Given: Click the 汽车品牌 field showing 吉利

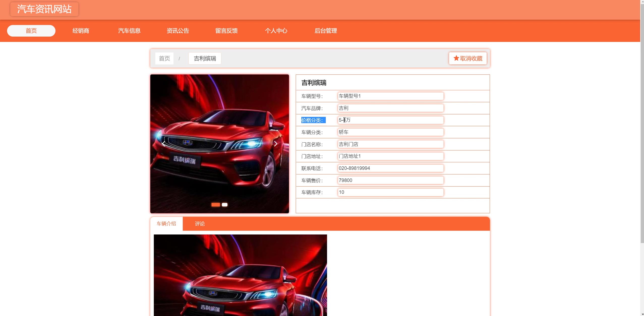Looking at the screenshot, I should pyautogui.click(x=391, y=108).
